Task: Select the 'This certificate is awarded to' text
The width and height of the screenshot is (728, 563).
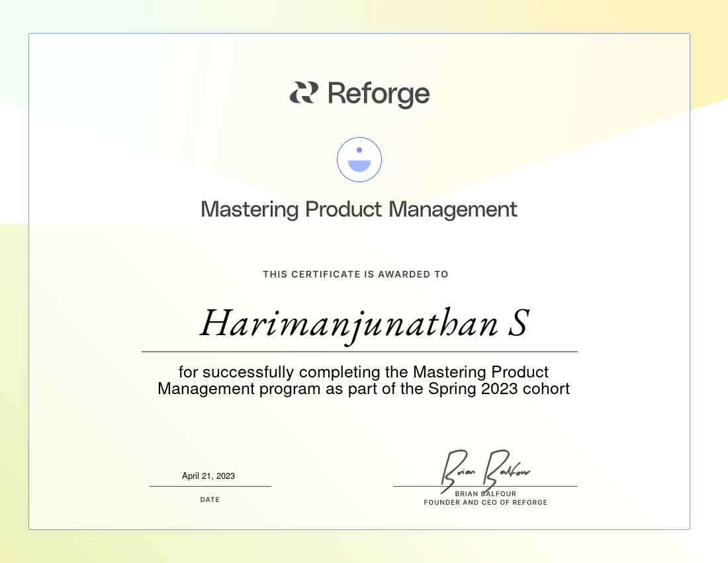Action: click(355, 274)
